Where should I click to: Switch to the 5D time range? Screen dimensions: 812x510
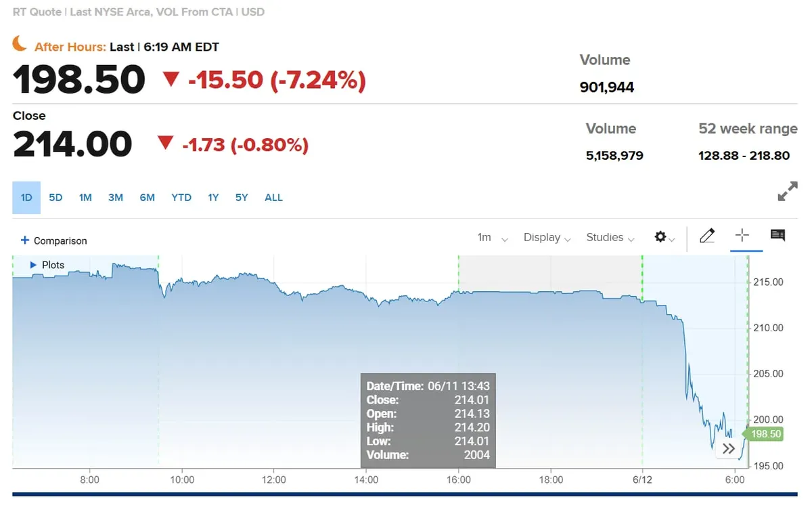point(55,198)
